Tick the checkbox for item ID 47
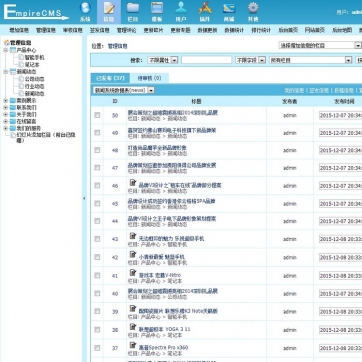 point(97,168)
